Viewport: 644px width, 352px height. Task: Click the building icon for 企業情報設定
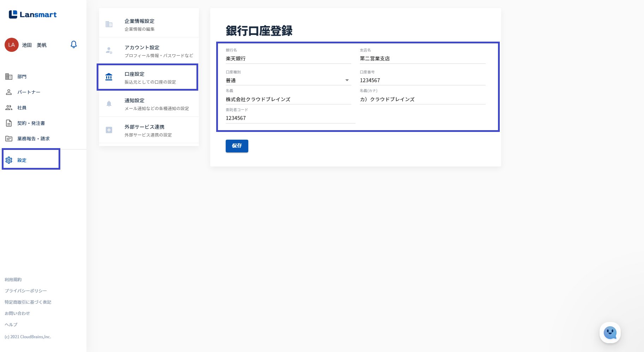pyautogui.click(x=109, y=24)
